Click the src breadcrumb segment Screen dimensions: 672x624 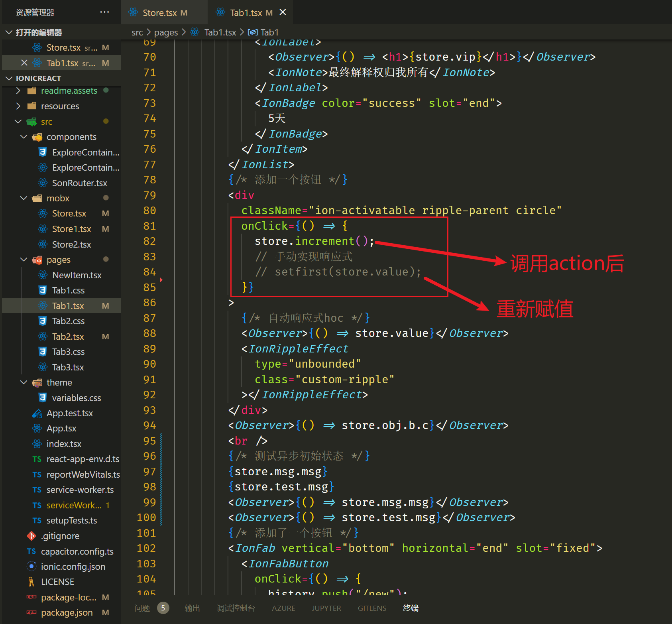(137, 32)
